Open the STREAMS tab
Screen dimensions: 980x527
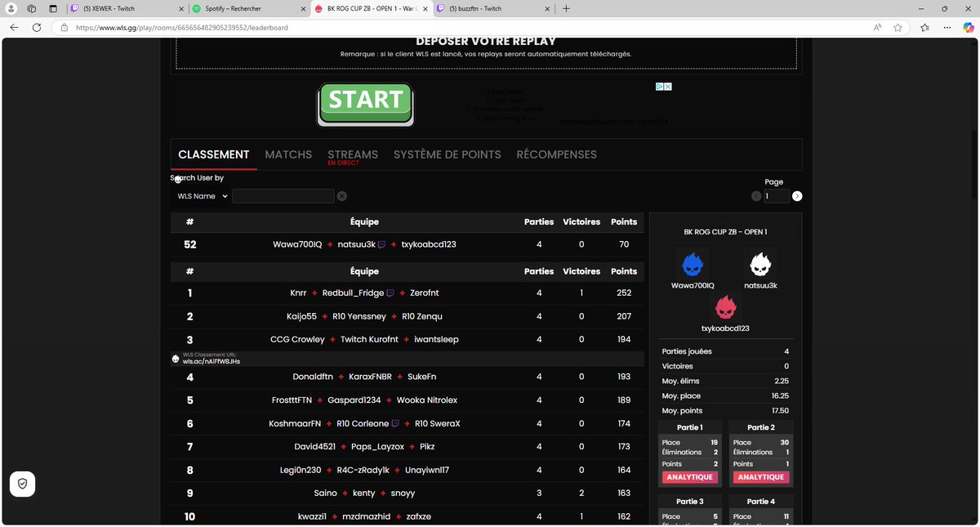pos(353,154)
